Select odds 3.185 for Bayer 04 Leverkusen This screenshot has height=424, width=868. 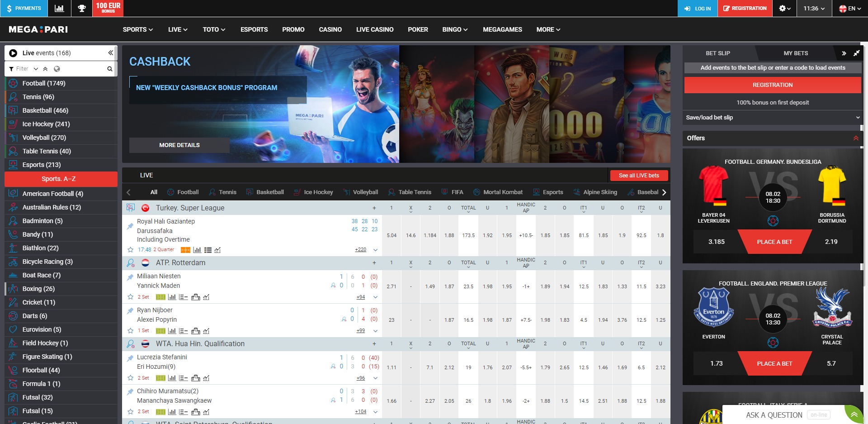716,242
